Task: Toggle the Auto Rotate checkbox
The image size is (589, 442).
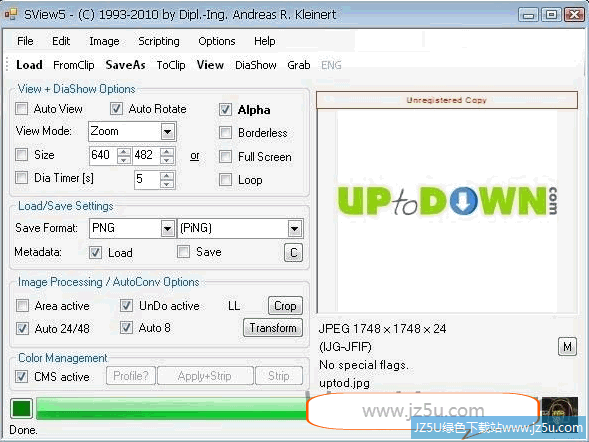Action: [116, 109]
